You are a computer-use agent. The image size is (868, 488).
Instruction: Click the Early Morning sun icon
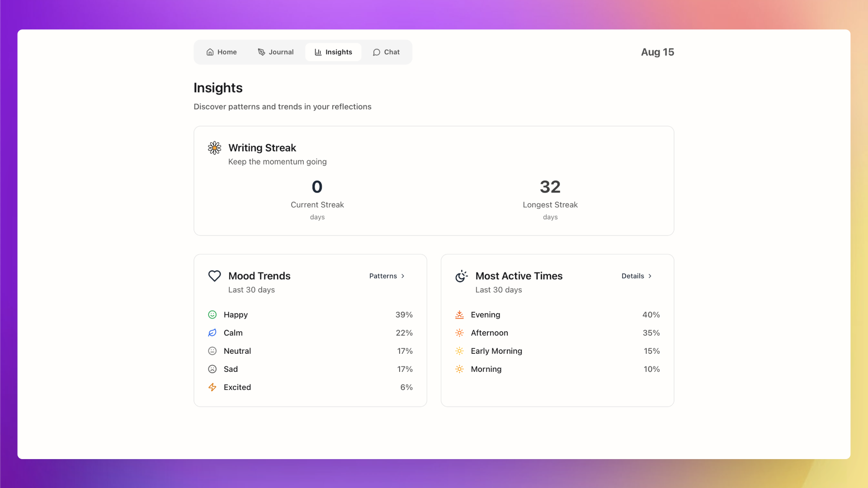point(459,351)
